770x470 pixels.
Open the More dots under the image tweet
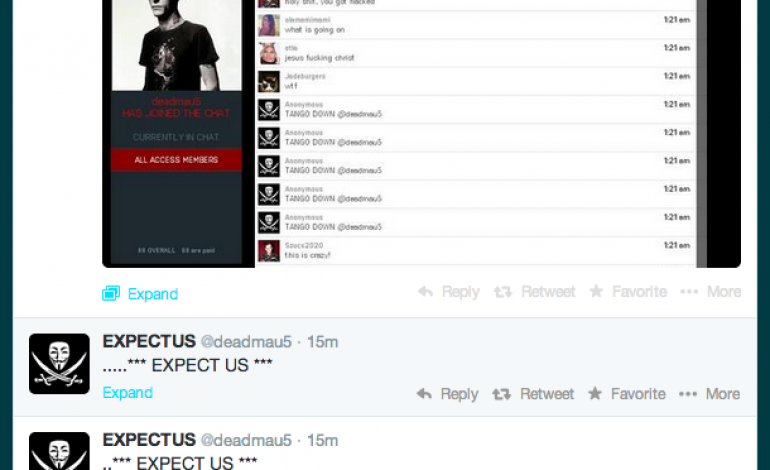click(x=689, y=292)
